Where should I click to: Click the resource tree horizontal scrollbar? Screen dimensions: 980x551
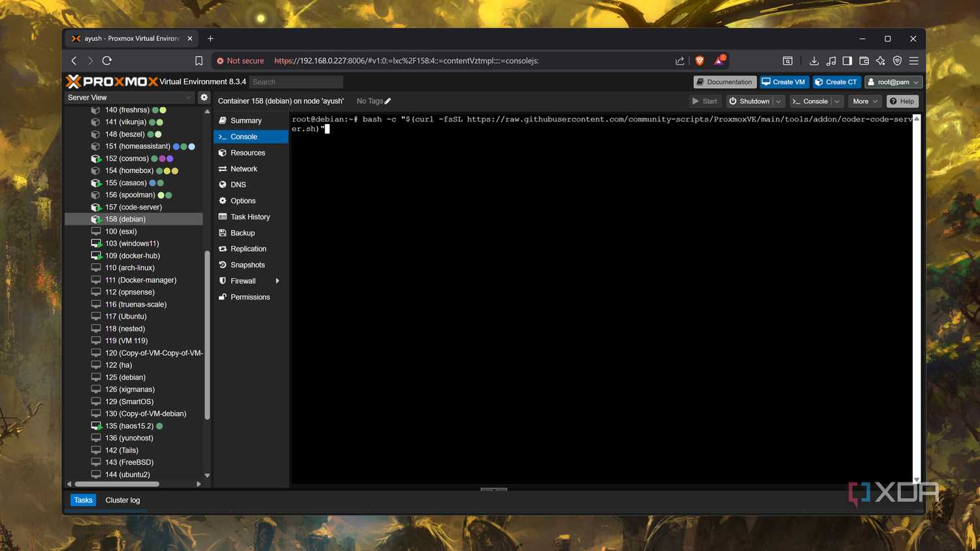pos(117,484)
